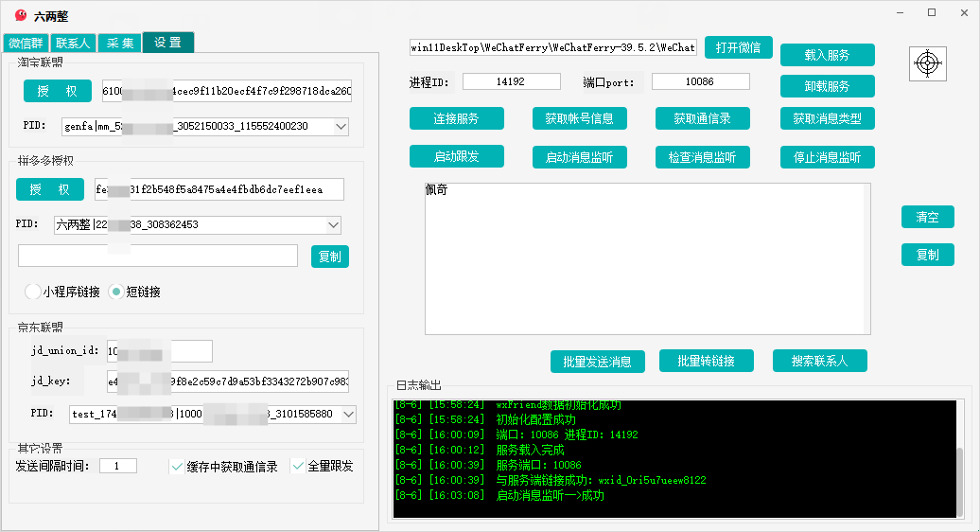Click 复制 button beside the link field
980x532 pixels.
click(330, 257)
